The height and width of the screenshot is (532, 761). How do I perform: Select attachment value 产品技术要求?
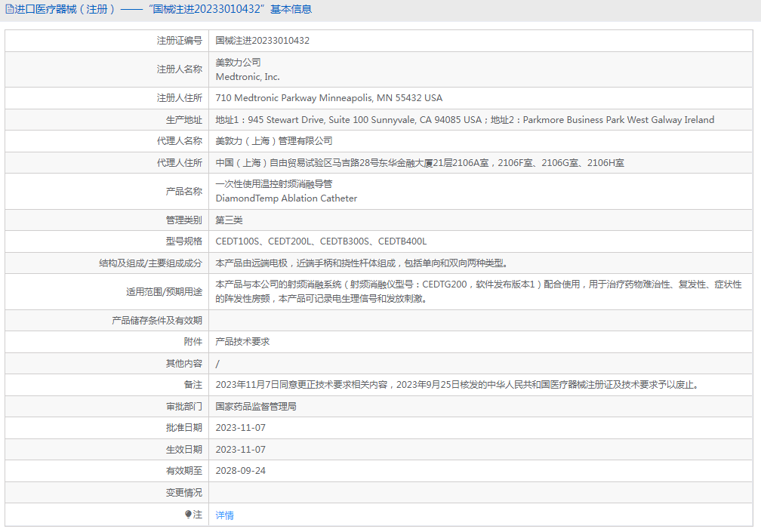click(242, 342)
